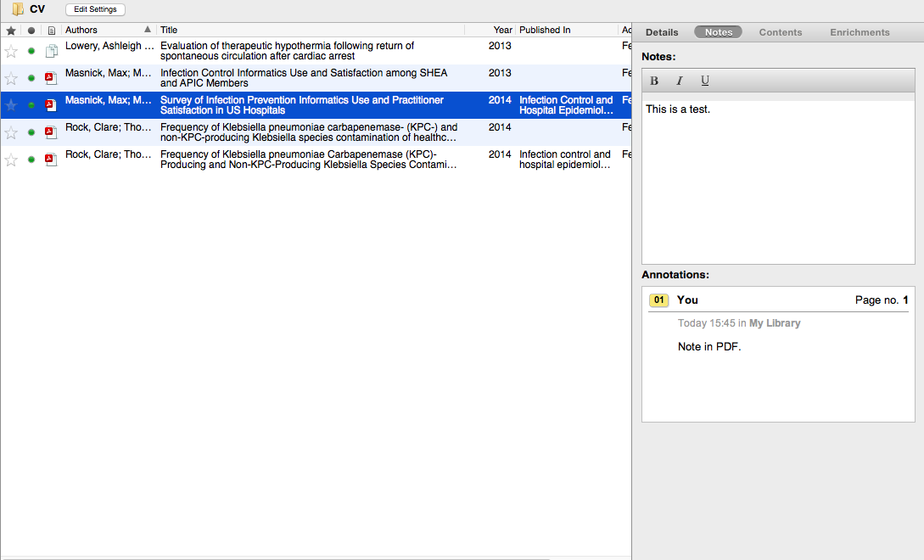Switch to the Details tab
Image resolution: width=924 pixels, height=560 pixels.
(662, 32)
